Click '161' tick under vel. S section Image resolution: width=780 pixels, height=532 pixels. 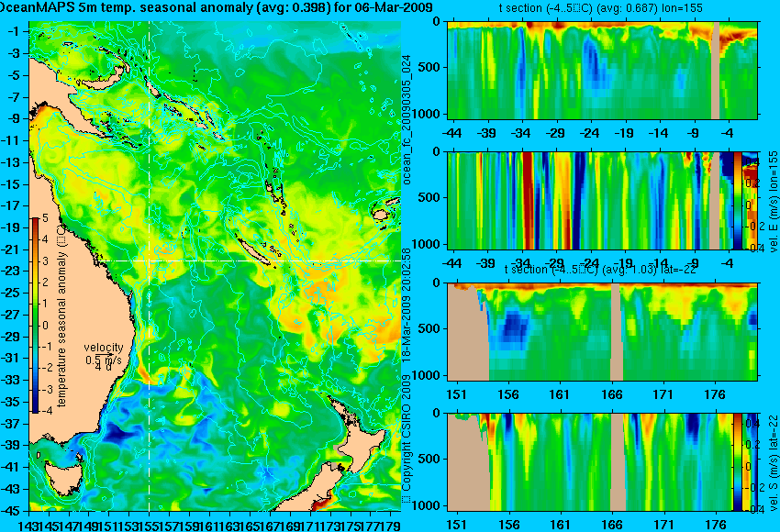[560, 525]
